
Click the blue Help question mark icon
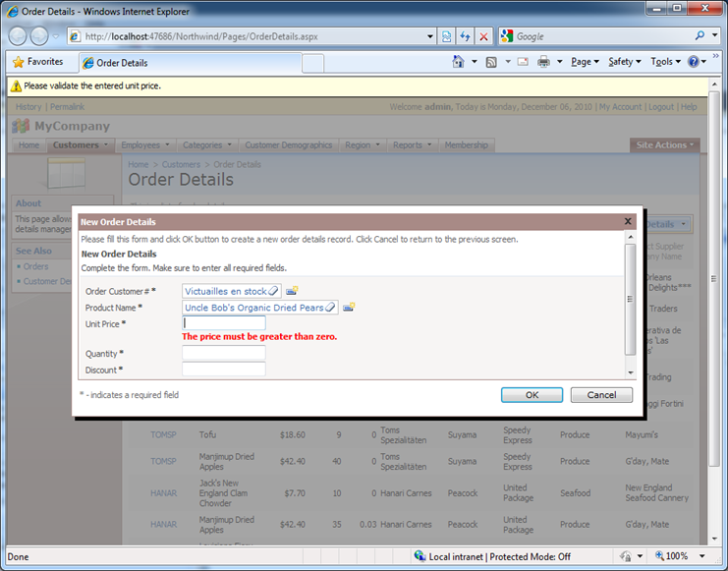[694, 61]
